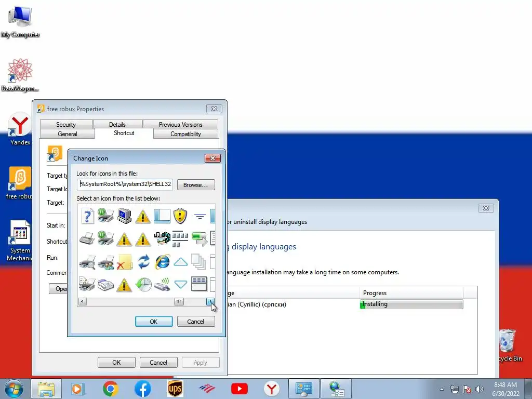Open the Bank of America taskbar icon
Image resolution: width=532 pixels, height=399 pixels.
[207, 389]
